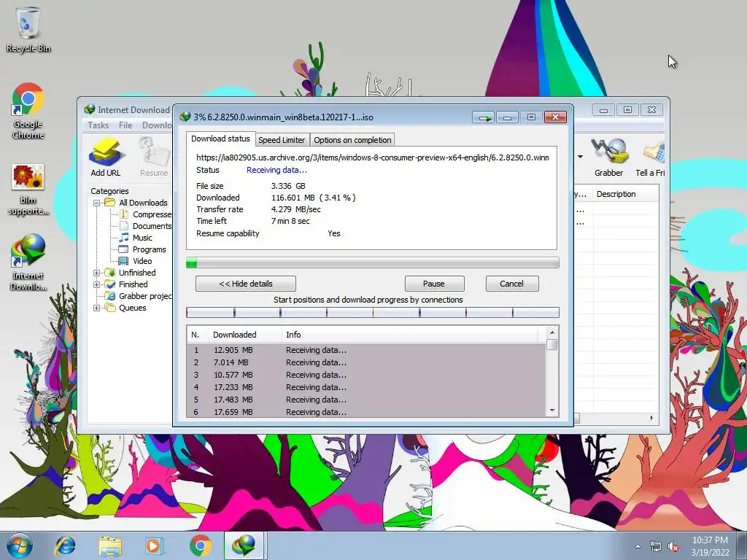Click the volume muted tray icon

pyautogui.click(x=673, y=547)
